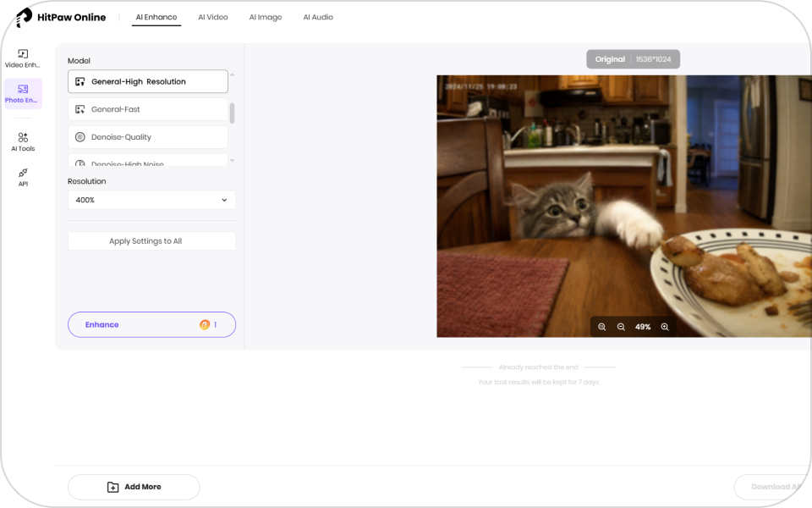Click the model list scroll-up arrow
Viewport: 812px width, 508px height.
[x=232, y=75]
